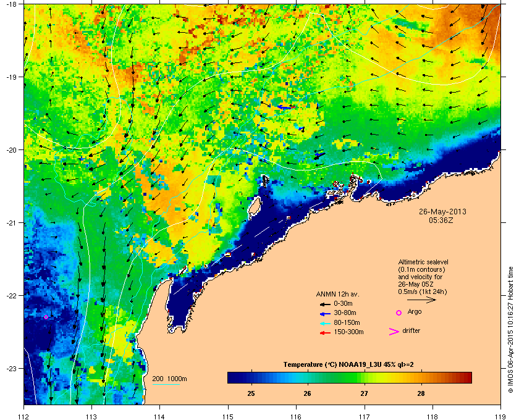This screenshot has height=420, width=519.
Task: Click the Argo legend label
Action: pos(415,312)
